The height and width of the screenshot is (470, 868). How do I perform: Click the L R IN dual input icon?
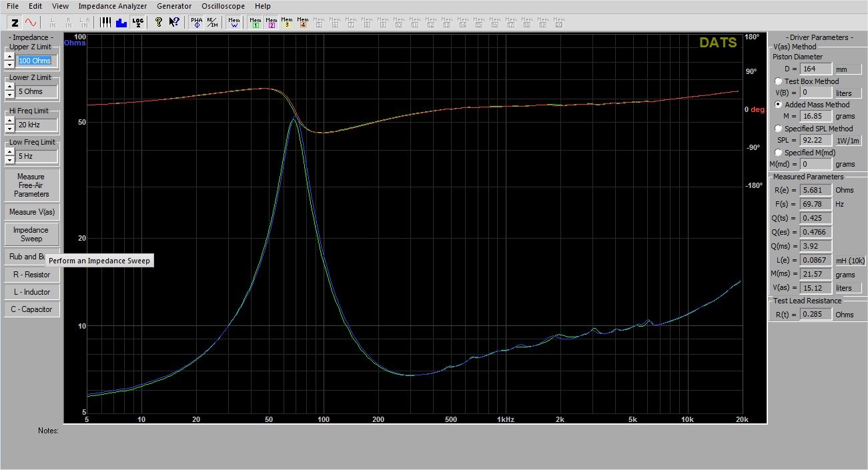(x=85, y=22)
